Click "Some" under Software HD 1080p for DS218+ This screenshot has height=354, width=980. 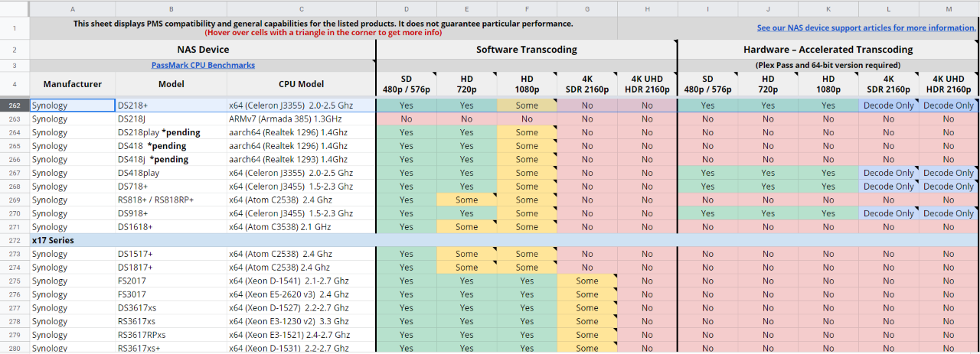click(527, 106)
